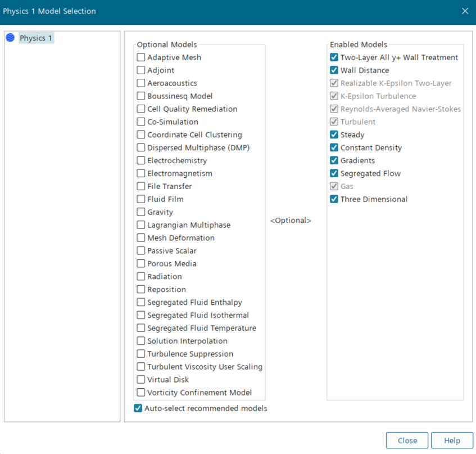Uncheck Three Dimensional in Enabled Models

[x=334, y=199]
